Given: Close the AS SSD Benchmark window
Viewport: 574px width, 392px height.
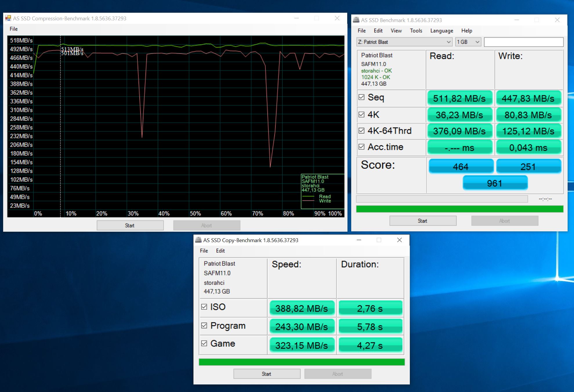Looking at the screenshot, I should pos(557,20).
